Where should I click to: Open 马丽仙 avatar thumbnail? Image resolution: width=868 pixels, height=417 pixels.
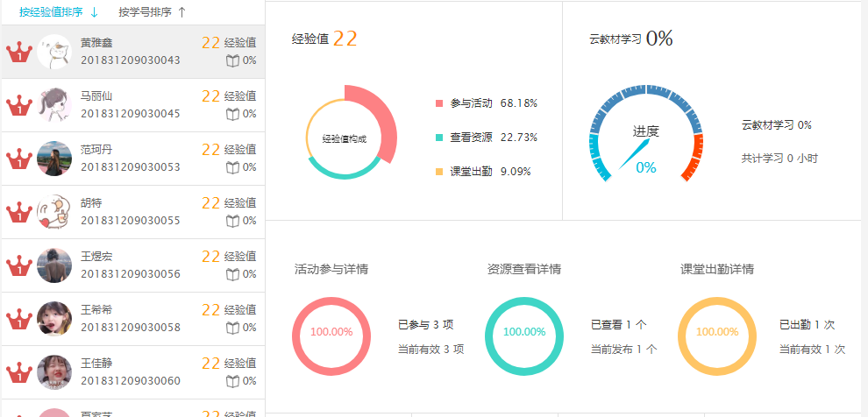[x=54, y=105]
